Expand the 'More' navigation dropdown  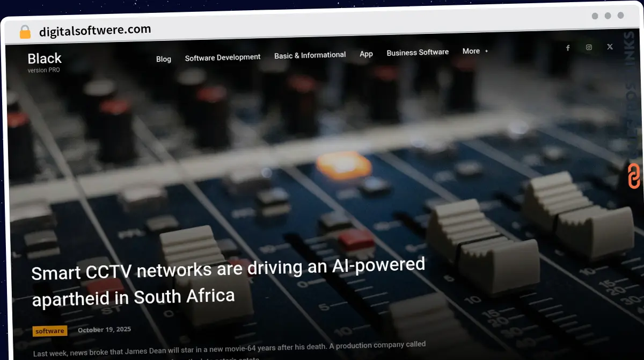coord(470,51)
